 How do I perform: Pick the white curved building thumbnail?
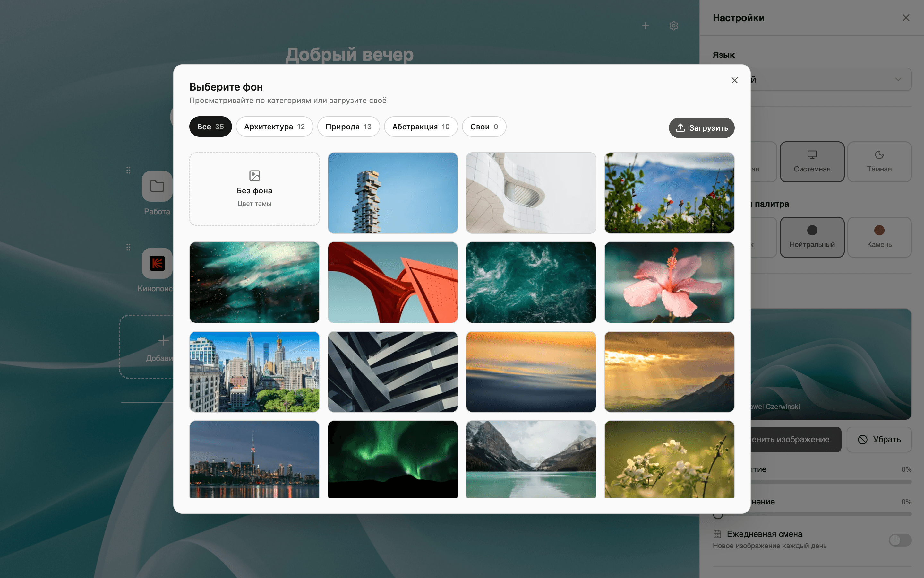pyautogui.click(x=531, y=193)
